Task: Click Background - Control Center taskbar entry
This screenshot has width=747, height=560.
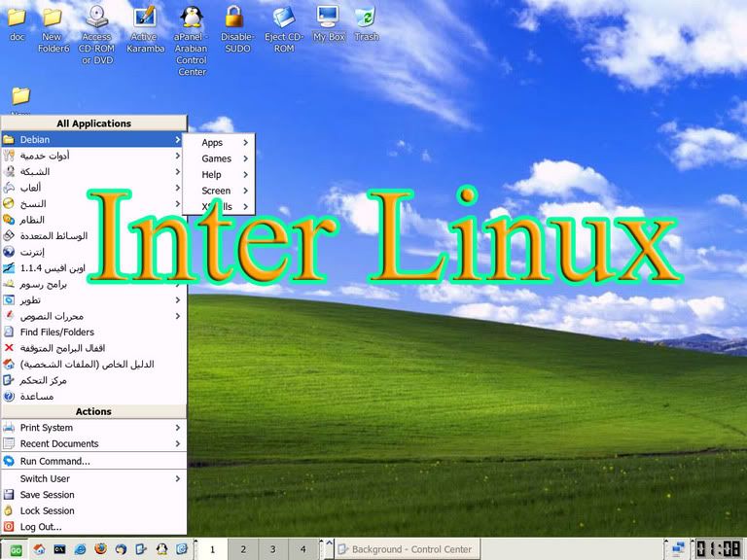Action: [x=408, y=549]
